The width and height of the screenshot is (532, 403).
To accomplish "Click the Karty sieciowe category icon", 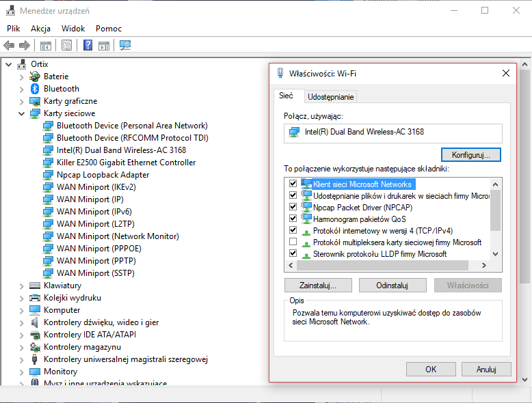I will pos(35,113).
